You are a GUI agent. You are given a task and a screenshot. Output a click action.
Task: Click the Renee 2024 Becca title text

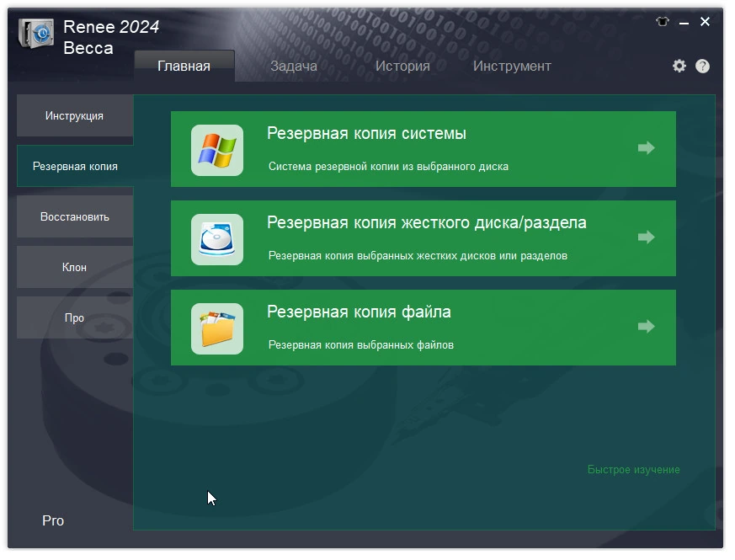coord(111,38)
